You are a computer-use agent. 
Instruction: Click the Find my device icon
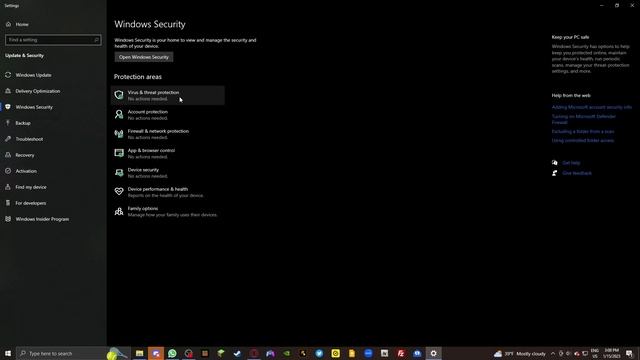(8, 187)
